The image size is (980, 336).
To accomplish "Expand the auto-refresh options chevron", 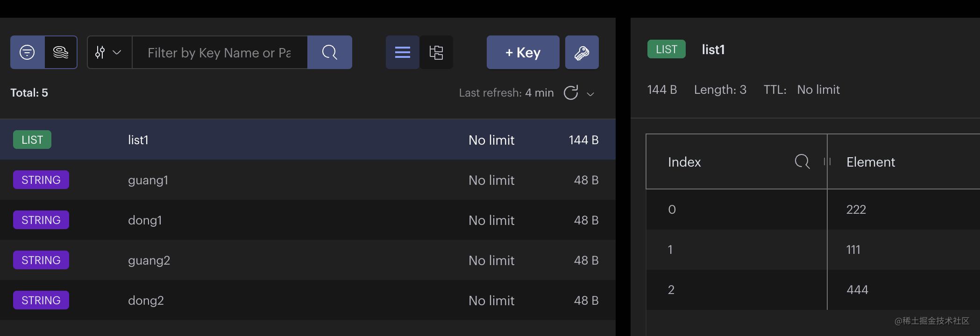I will coord(590,94).
